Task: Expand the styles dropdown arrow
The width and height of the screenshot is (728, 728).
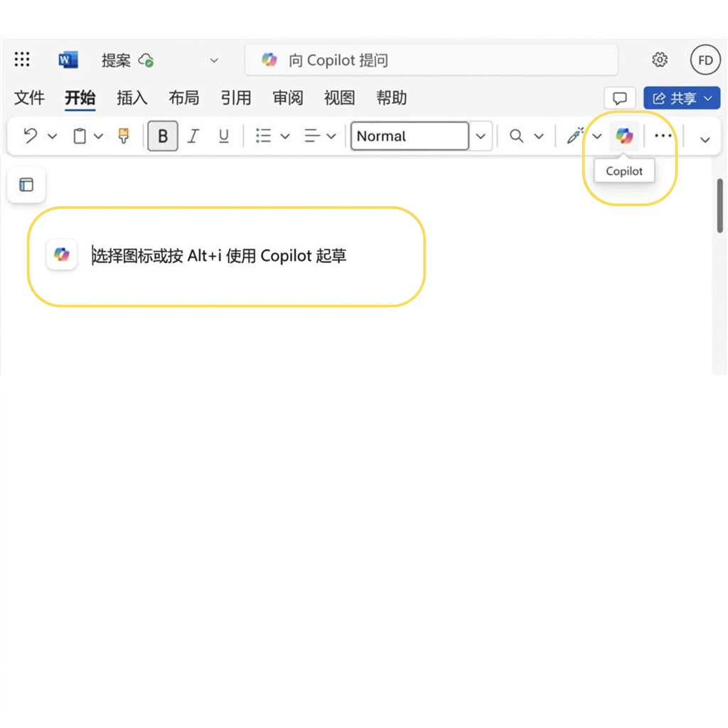Action: click(481, 136)
